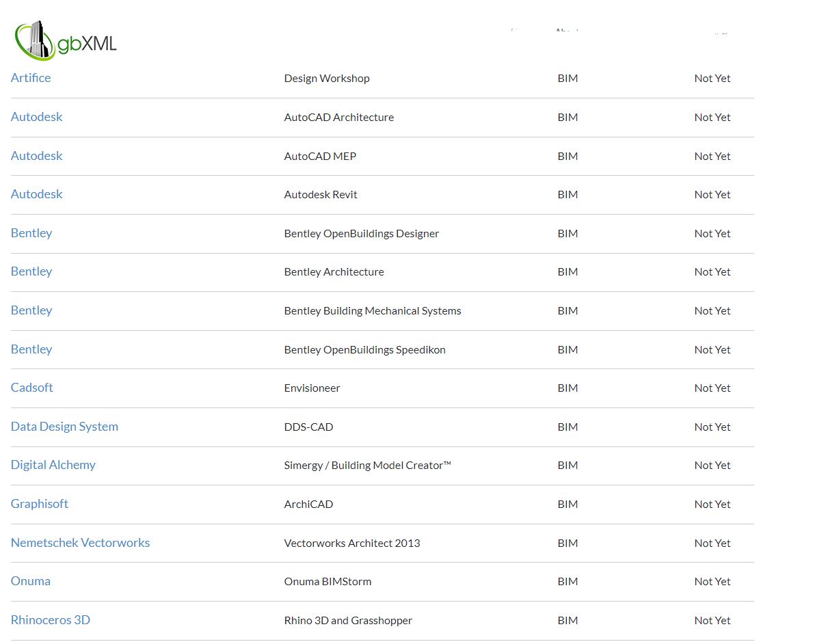Viewport: 815px width, 644px height.
Task: Select Bentley OpenBuildings Designer product text
Action: coord(361,234)
